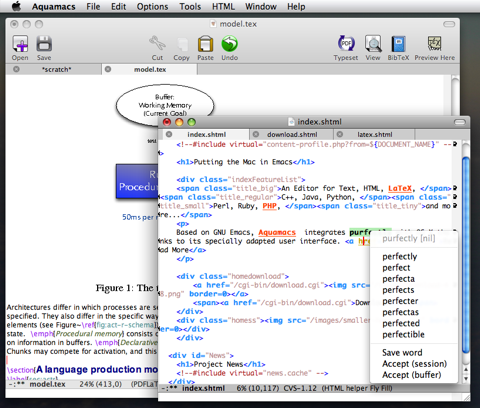Viewport: 480px width, 408px height.
Task: Click Accept (session) in the spelling menu
Action: pos(414,364)
